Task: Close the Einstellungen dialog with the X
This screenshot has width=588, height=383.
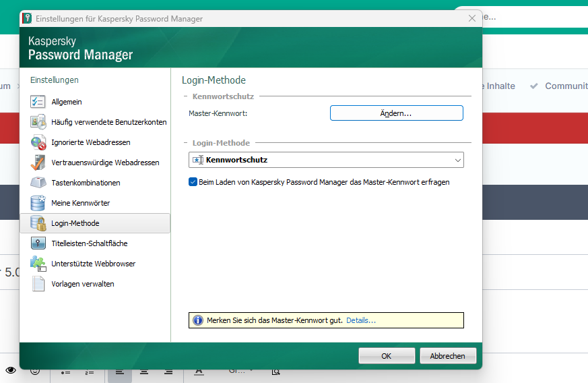Action: pyautogui.click(x=472, y=18)
